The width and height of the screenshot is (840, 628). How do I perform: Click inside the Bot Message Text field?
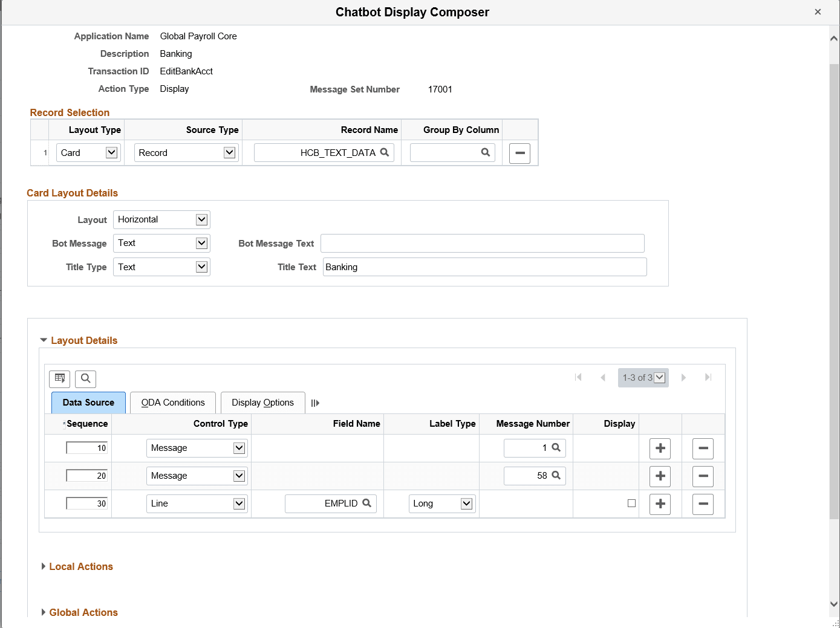tap(482, 243)
